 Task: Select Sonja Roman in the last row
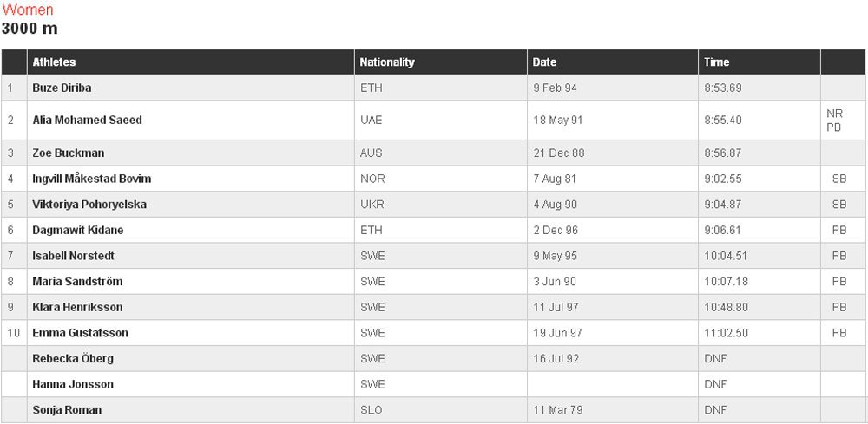(67, 410)
